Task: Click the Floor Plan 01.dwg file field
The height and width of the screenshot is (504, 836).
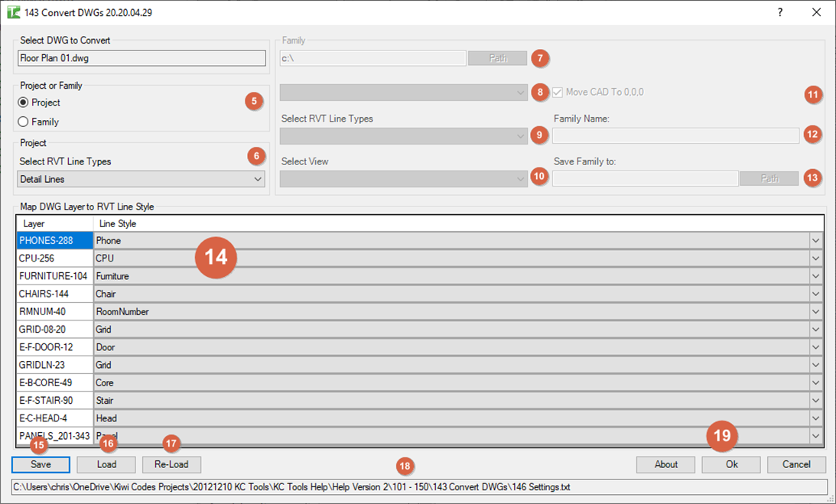Action: click(x=141, y=57)
